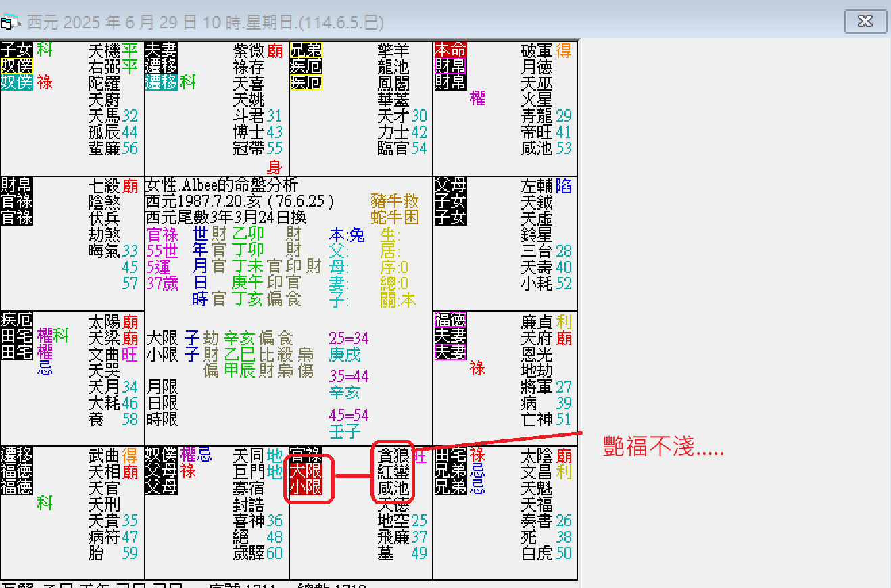Viewport: 891px width, 588px height.
Task: Click the 子女 palace label at top left
Action: click(x=16, y=50)
